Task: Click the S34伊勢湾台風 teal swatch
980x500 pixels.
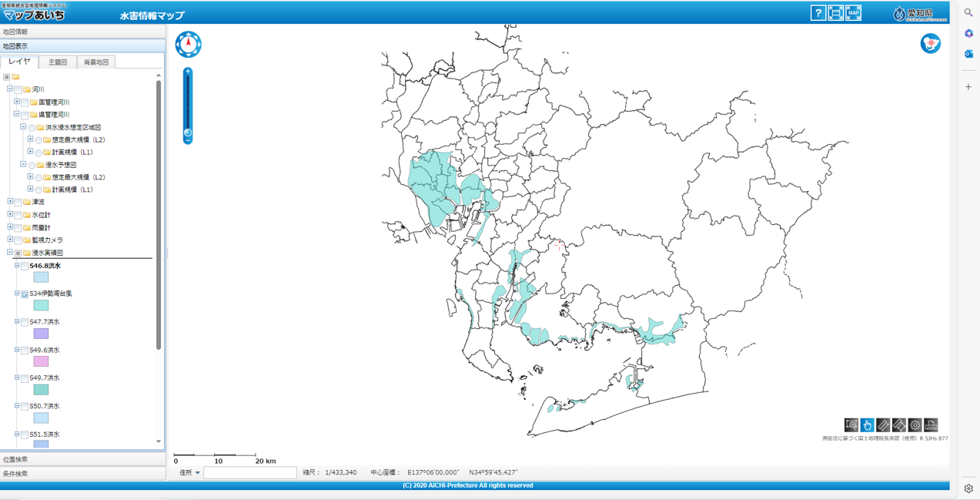Action: pos(41,305)
